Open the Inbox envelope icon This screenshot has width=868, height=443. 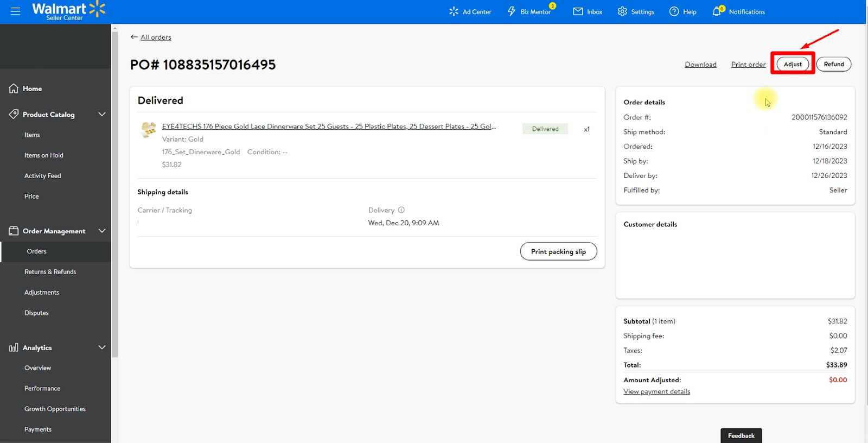click(x=578, y=11)
